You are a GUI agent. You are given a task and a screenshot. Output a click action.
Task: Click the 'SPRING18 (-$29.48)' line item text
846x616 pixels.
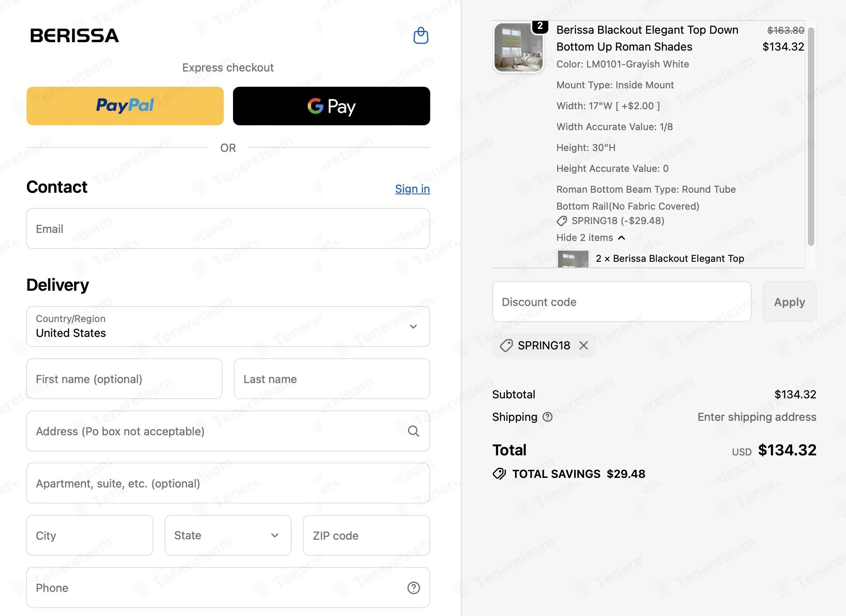pos(618,221)
